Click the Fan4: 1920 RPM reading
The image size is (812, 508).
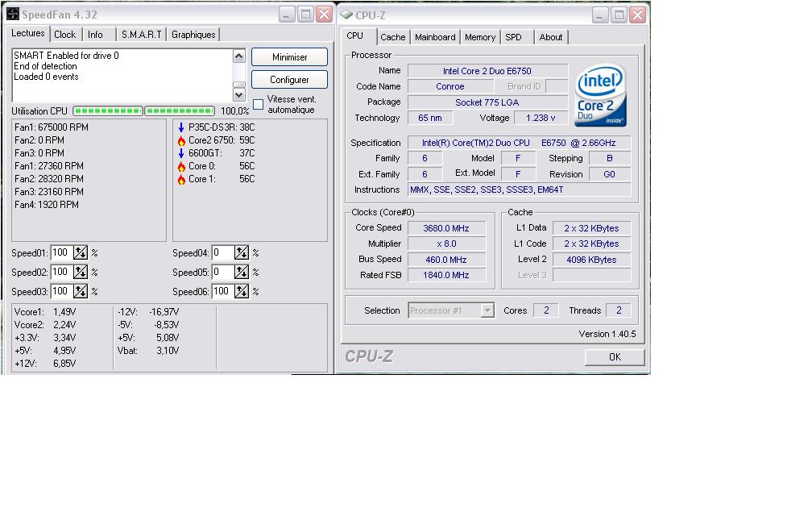click(x=47, y=206)
